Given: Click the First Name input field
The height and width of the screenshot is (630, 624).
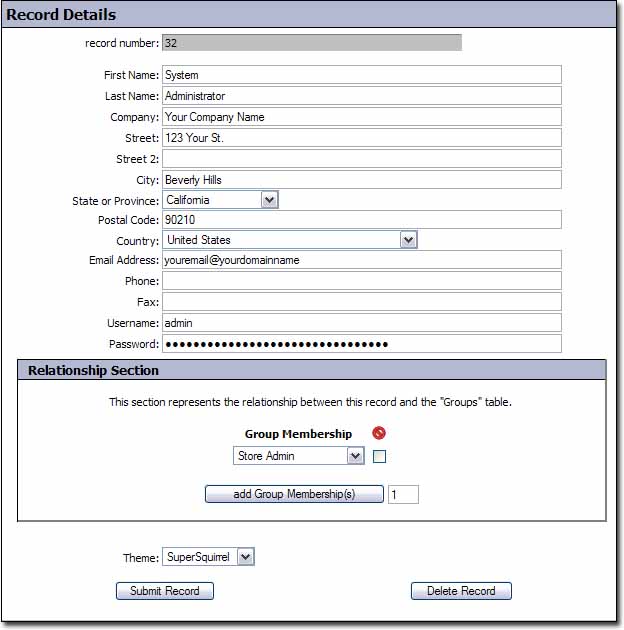Looking at the screenshot, I should coord(361,75).
